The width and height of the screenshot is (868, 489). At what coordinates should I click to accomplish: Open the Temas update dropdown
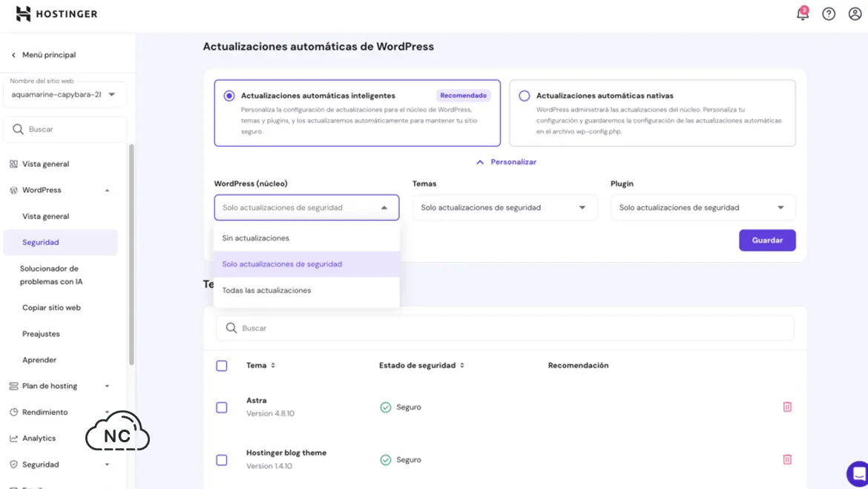pyautogui.click(x=505, y=208)
